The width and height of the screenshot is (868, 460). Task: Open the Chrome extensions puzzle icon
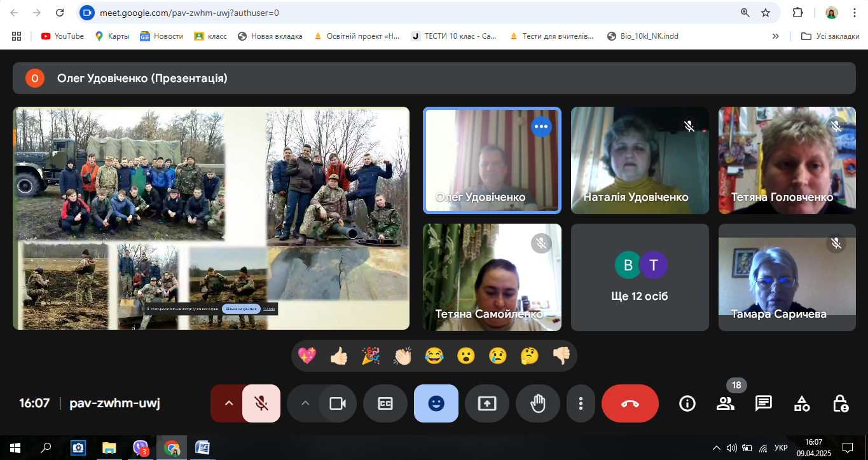click(x=797, y=12)
